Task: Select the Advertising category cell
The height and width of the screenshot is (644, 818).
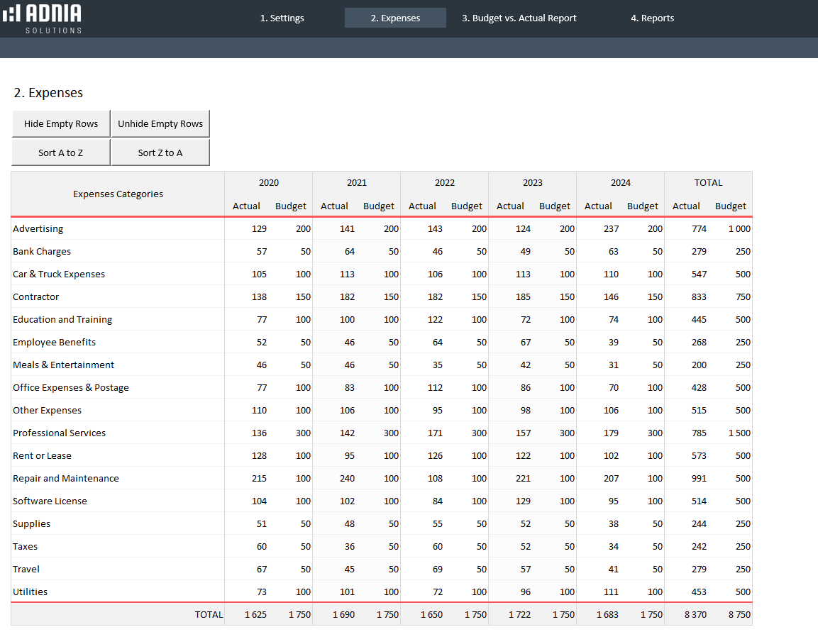Action: 38,229
